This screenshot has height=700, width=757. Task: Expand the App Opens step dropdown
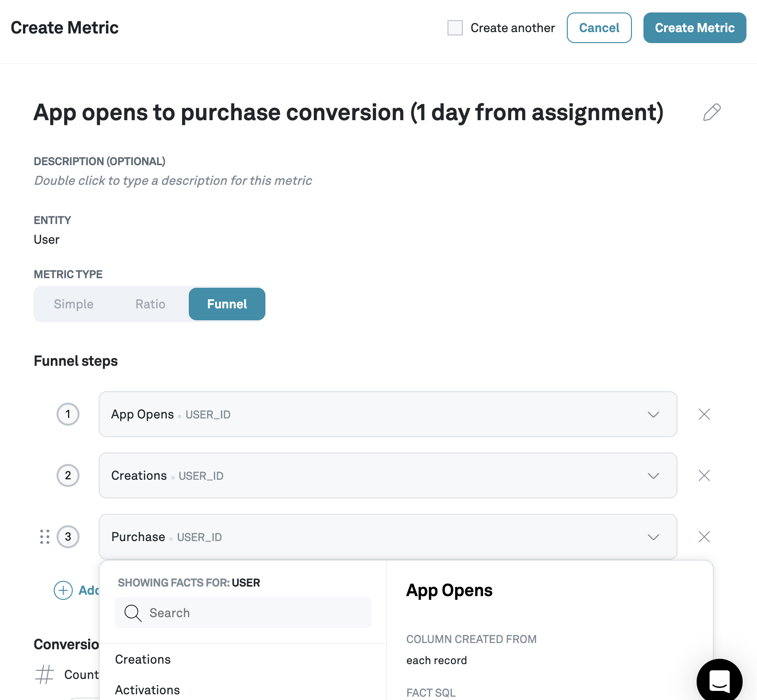click(x=653, y=414)
